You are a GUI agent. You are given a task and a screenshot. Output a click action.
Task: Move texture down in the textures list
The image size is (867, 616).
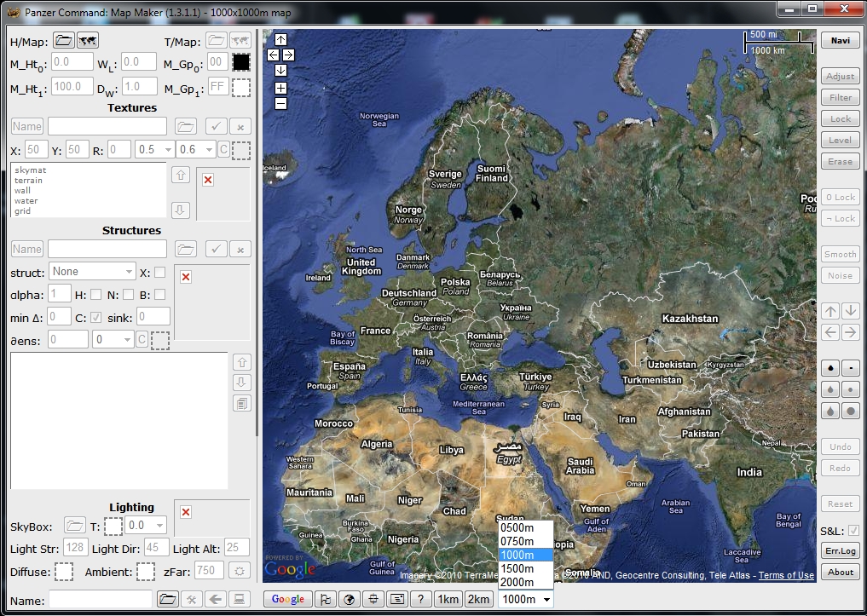[x=180, y=210]
